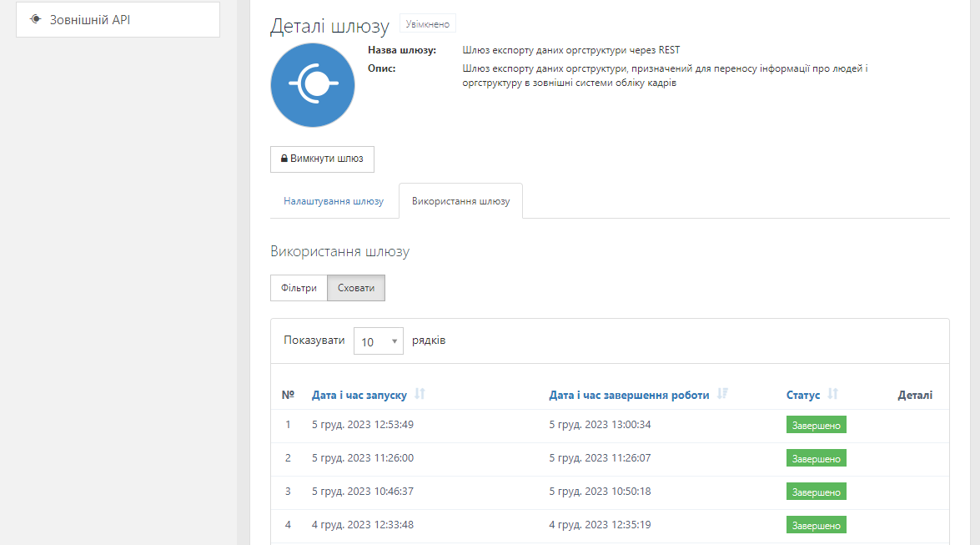This screenshot has width=980, height=545.
Task: Select start time 5 груд. 2023 11:26:00
Action: tap(363, 458)
